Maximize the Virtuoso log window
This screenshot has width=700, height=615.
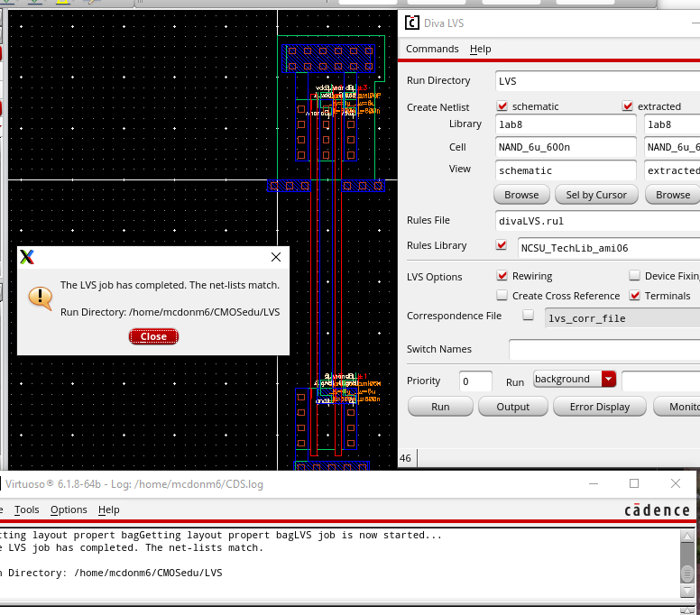tap(634, 483)
